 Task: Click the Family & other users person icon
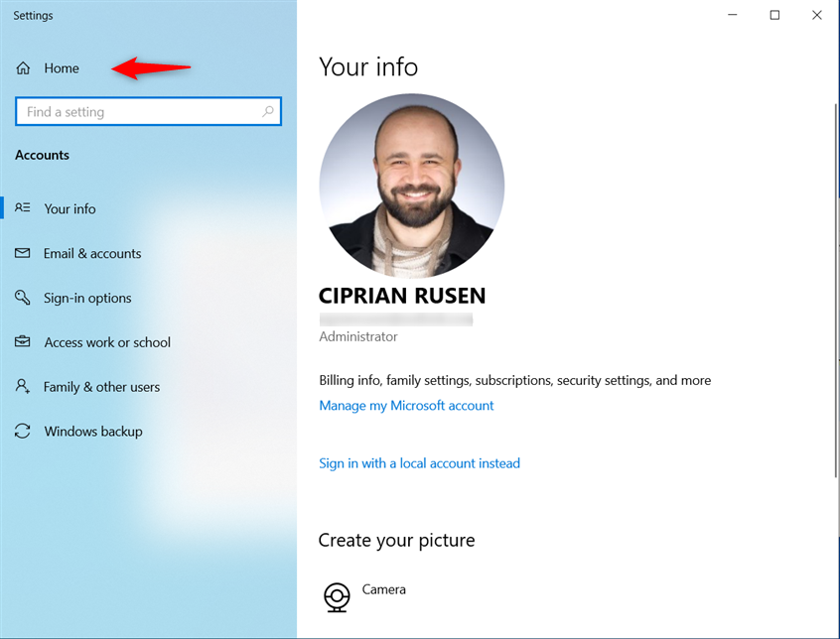[x=23, y=386]
